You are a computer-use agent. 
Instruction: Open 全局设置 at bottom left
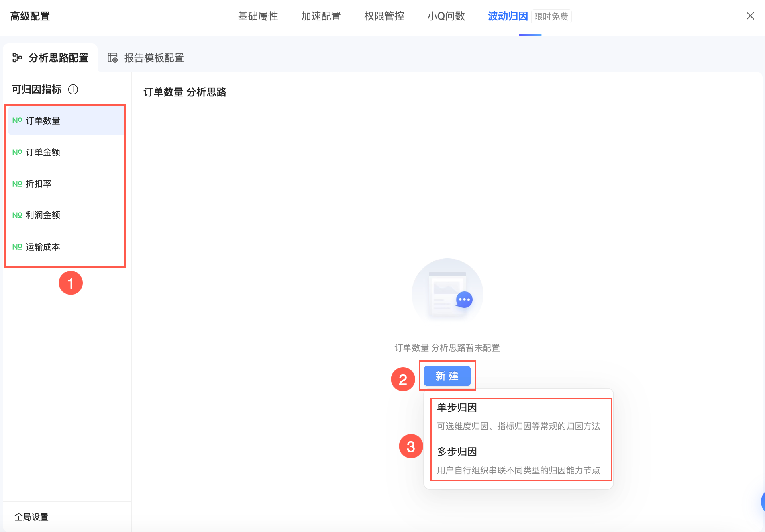coord(31,517)
